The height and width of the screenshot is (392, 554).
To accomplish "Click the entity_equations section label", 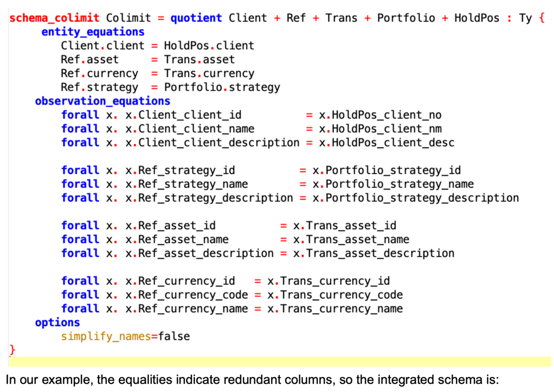I will click(x=92, y=32).
